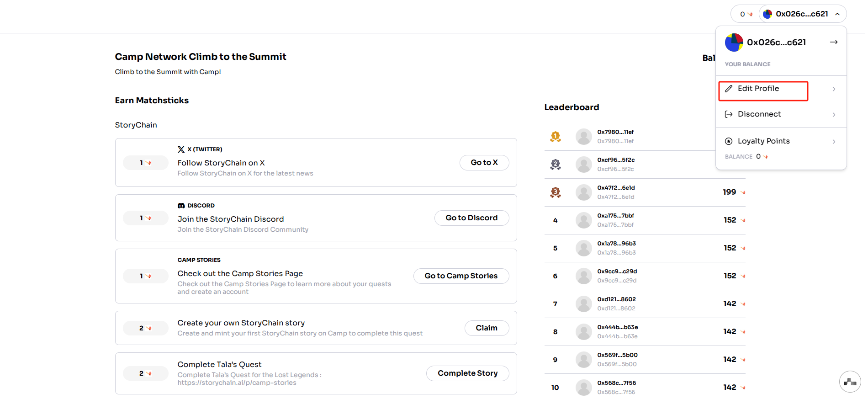
Task: Click the floating widget icon at bottom right
Action: coord(850,382)
